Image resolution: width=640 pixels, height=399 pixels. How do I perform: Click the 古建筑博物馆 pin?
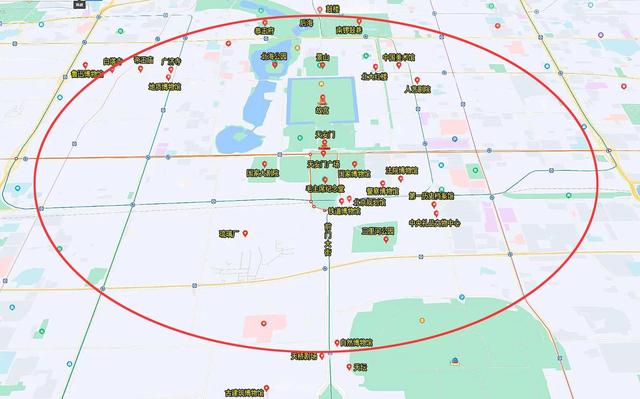coord(267,388)
